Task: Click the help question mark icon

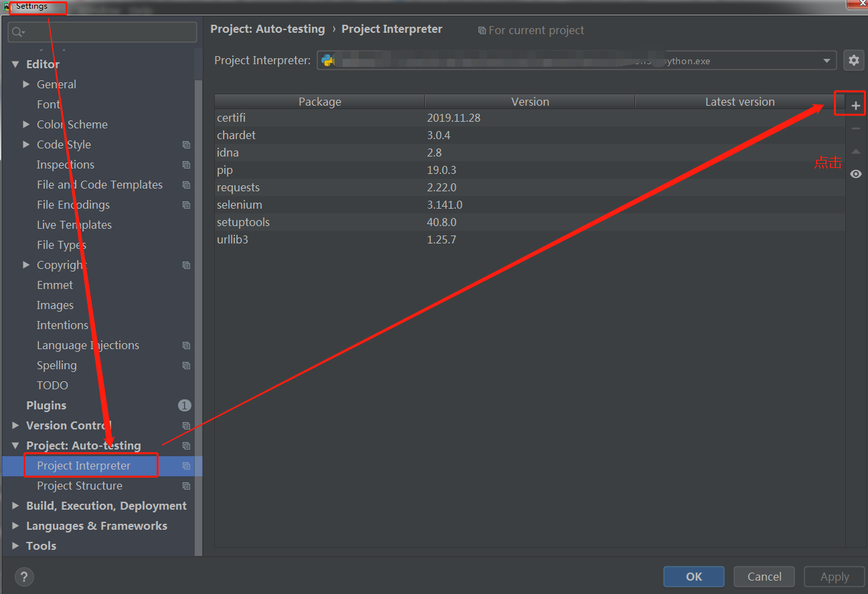Action: [24, 577]
